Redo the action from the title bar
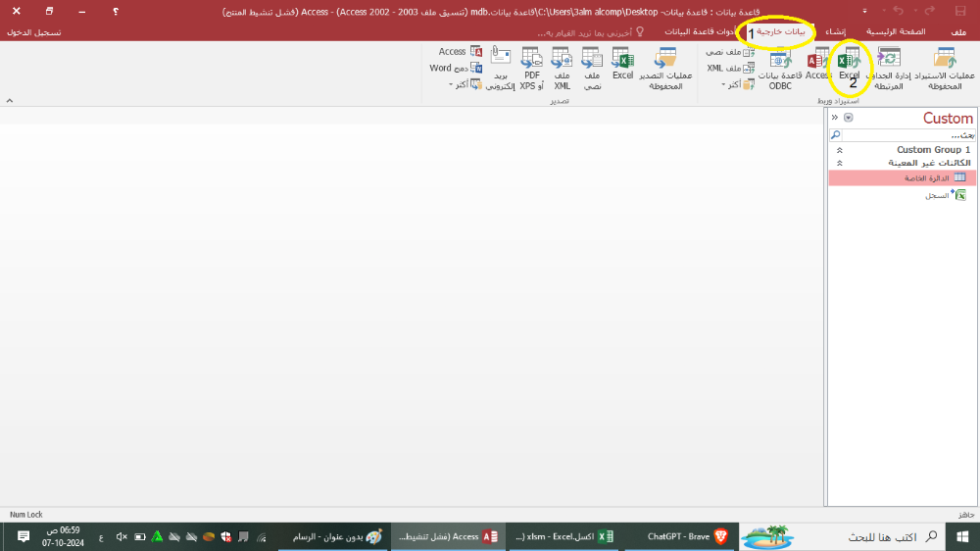Viewport: 980px width, 551px height. click(930, 11)
